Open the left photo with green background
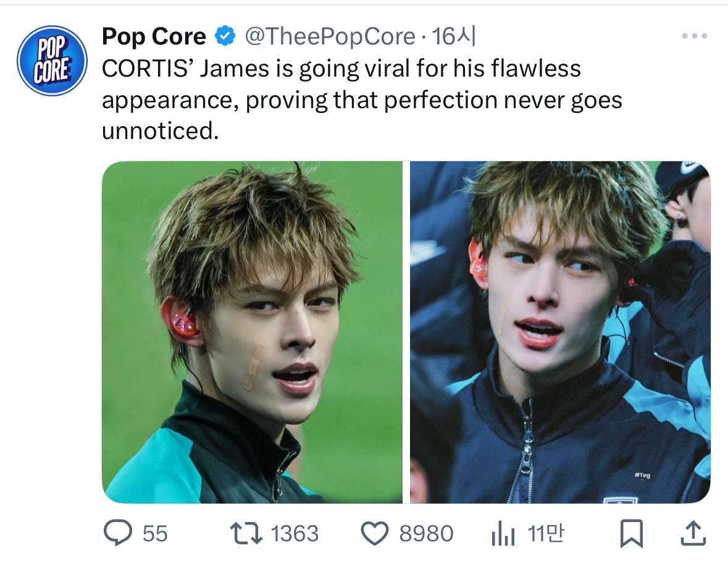 252,332
